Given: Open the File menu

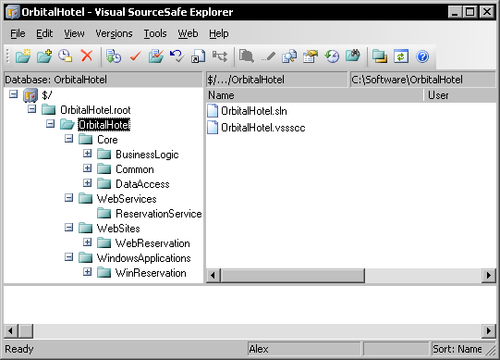Looking at the screenshot, I should click(x=18, y=33).
